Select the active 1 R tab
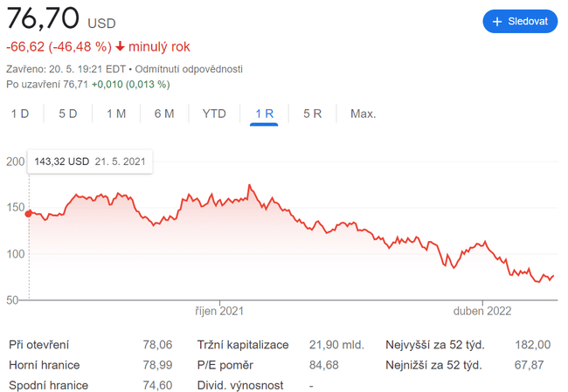The height and width of the screenshot is (392, 568). [264, 113]
